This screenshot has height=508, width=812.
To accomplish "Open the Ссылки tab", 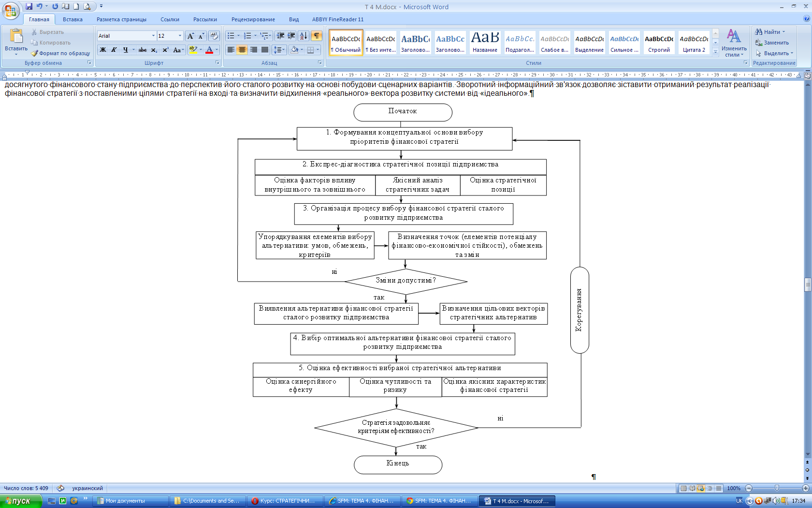I will (170, 19).
